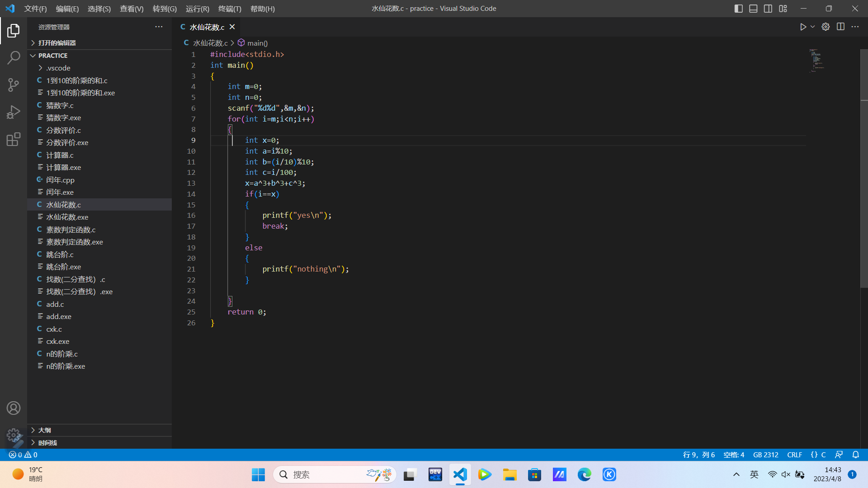The width and height of the screenshot is (868, 488).
Task: Split the editor to the right
Action: pos(840,27)
